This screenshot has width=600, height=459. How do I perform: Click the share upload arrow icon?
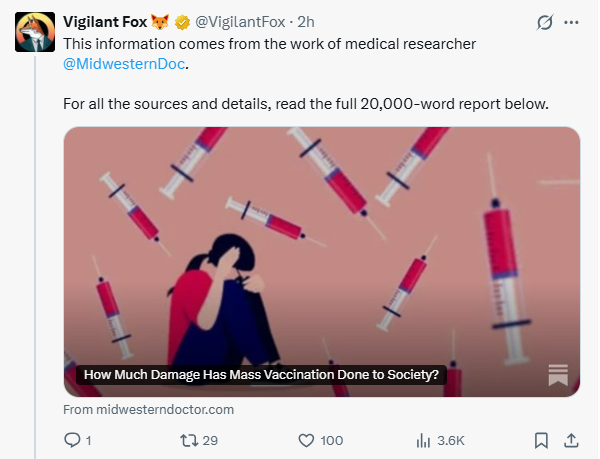571,440
